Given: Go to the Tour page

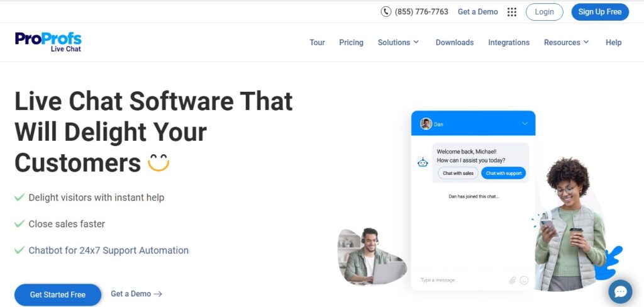Looking at the screenshot, I should (x=317, y=43).
